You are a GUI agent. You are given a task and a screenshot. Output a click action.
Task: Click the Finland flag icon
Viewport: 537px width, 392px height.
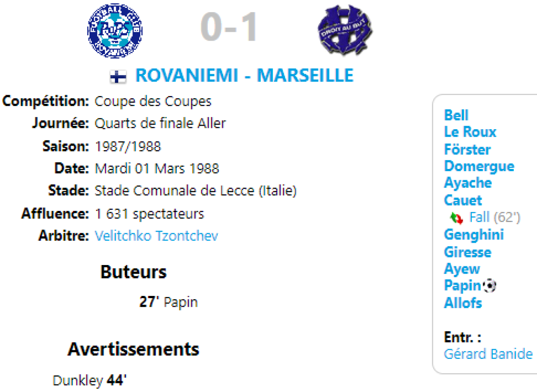(118, 77)
